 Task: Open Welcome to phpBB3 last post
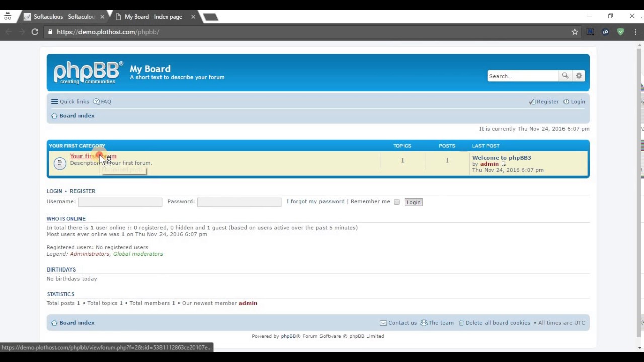[502, 158]
